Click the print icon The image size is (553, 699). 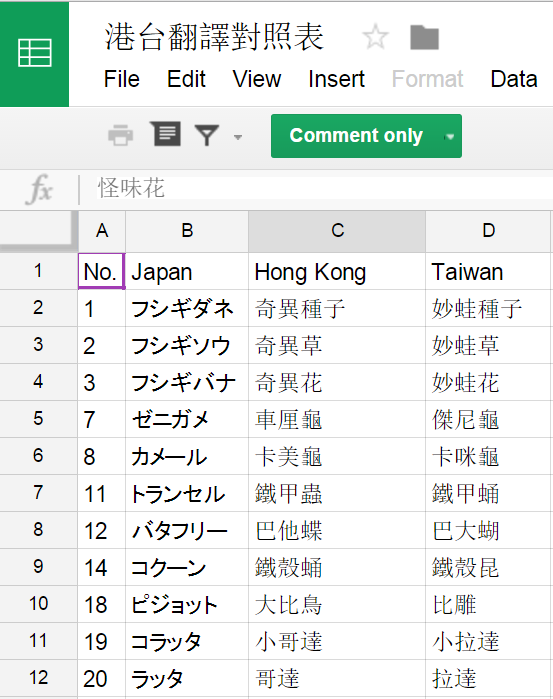coord(120,136)
